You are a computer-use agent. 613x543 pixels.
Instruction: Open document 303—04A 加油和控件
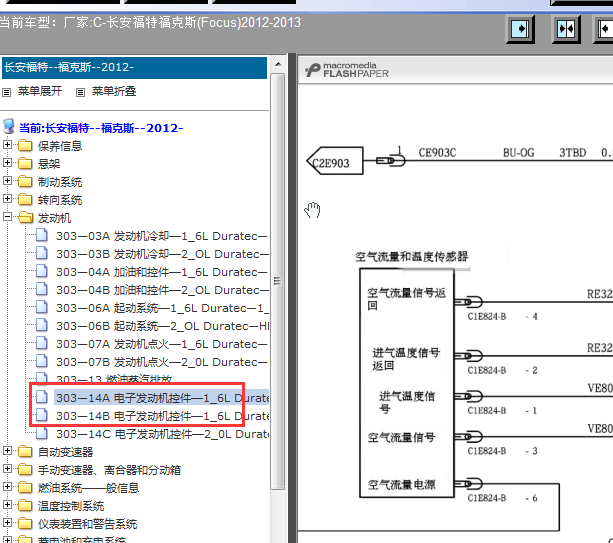[x=162, y=272]
